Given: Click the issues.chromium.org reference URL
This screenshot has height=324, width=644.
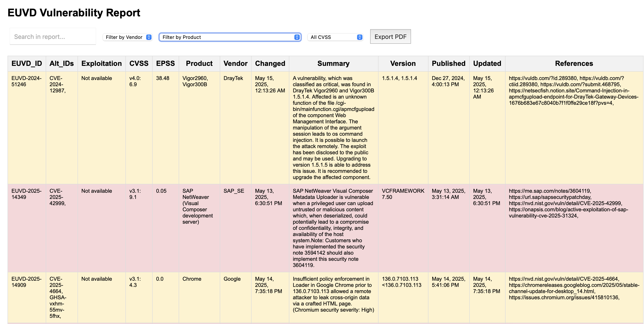Looking at the screenshot, I should coord(564,297).
